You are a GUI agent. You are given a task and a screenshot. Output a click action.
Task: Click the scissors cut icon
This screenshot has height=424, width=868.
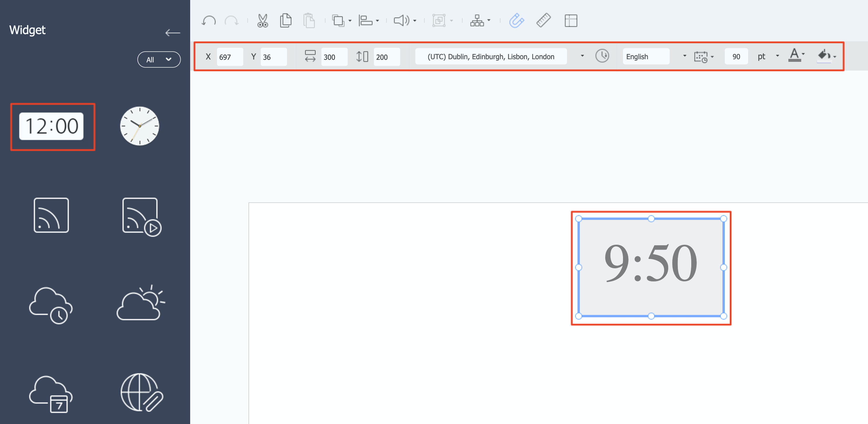point(262,21)
